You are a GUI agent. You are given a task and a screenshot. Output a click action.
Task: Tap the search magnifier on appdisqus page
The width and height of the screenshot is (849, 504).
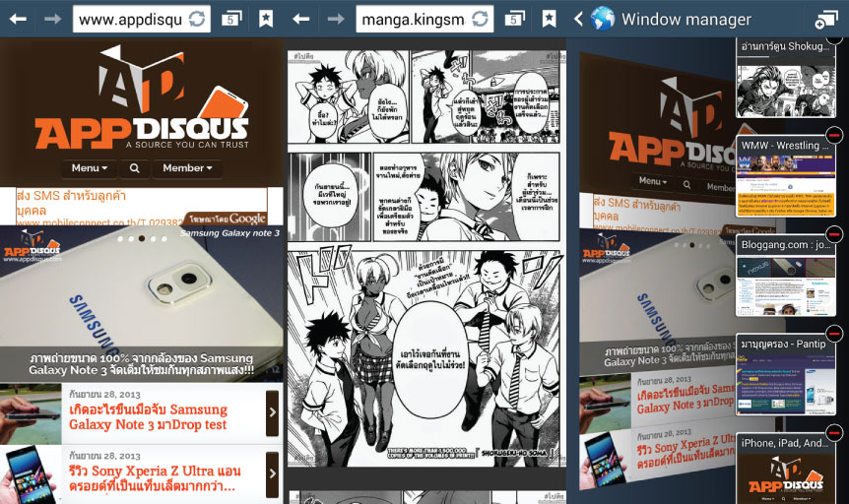click(x=134, y=168)
